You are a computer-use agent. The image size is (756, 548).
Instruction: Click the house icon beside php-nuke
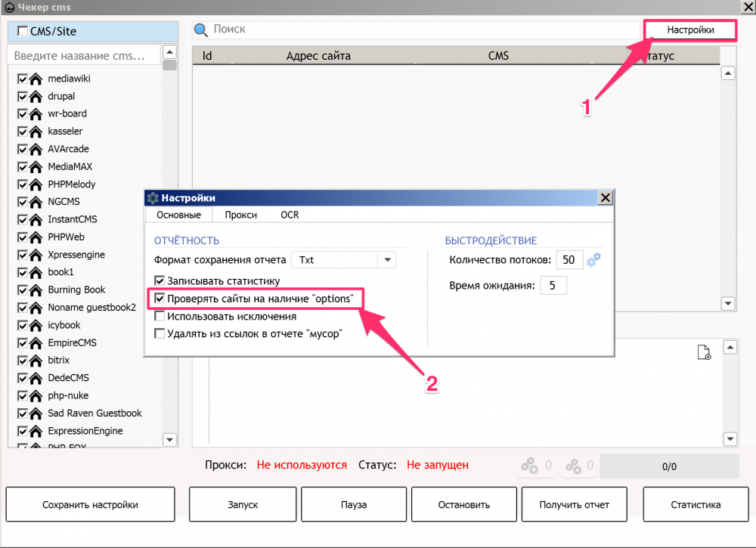[x=36, y=396]
